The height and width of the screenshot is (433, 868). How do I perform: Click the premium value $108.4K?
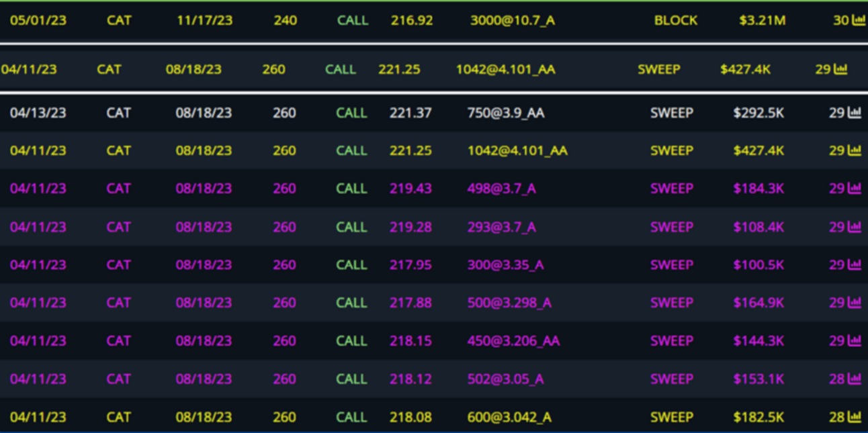tap(758, 227)
